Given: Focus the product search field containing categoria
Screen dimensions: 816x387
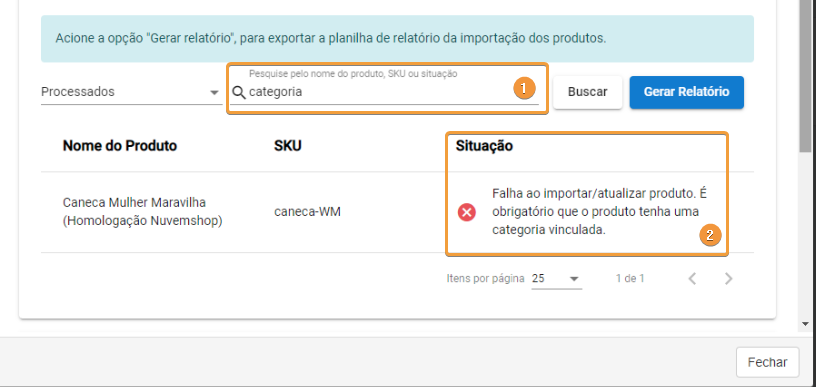Looking at the screenshot, I should (x=384, y=92).
